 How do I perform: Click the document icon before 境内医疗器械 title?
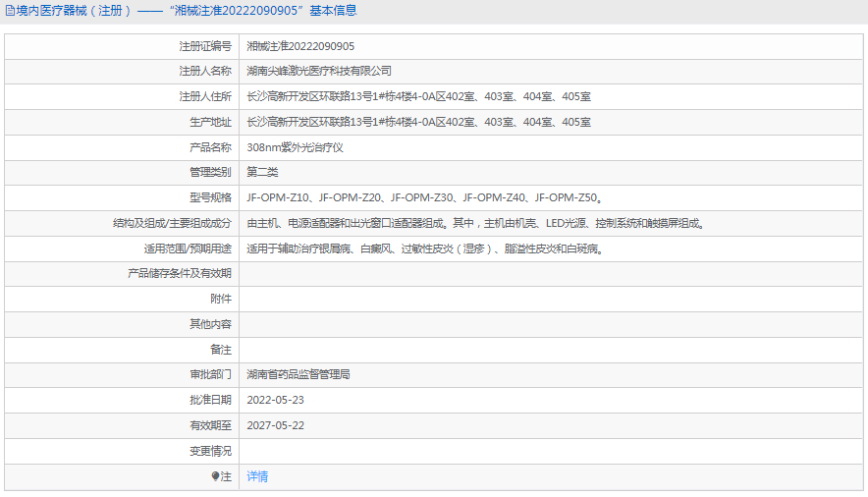pyautogui.click(x=10, y=11)
